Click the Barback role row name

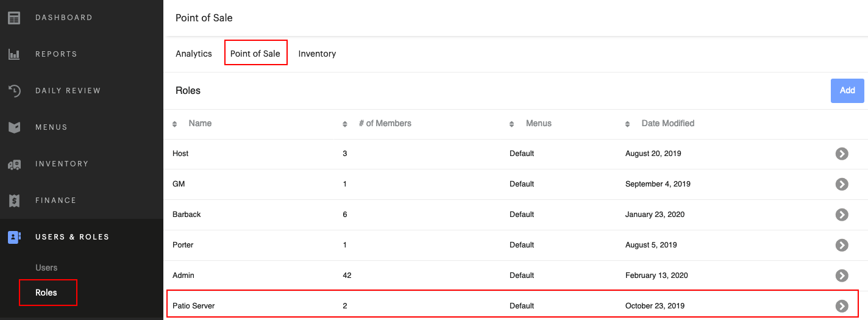(187, 215)
